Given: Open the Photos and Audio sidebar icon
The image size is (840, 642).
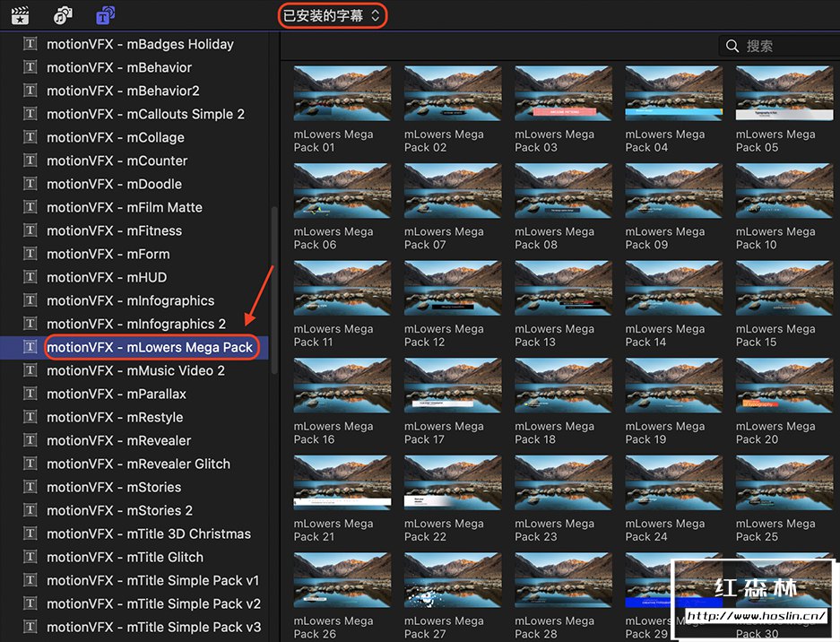Looking at the screenshot, I should pyautogui.click(x=63, y=15).
